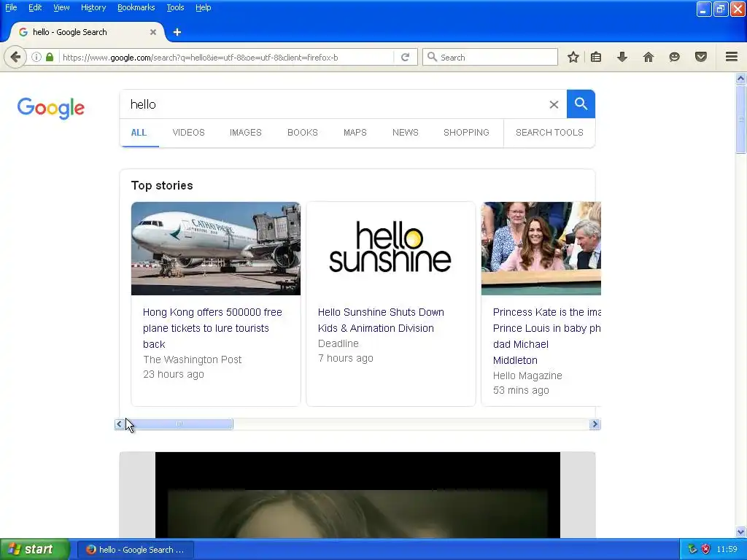Screen dimensions: 747x560
Task: Click the right arrow of stories scrollbar
Action: pyautogui.click(x=595, y=424)
